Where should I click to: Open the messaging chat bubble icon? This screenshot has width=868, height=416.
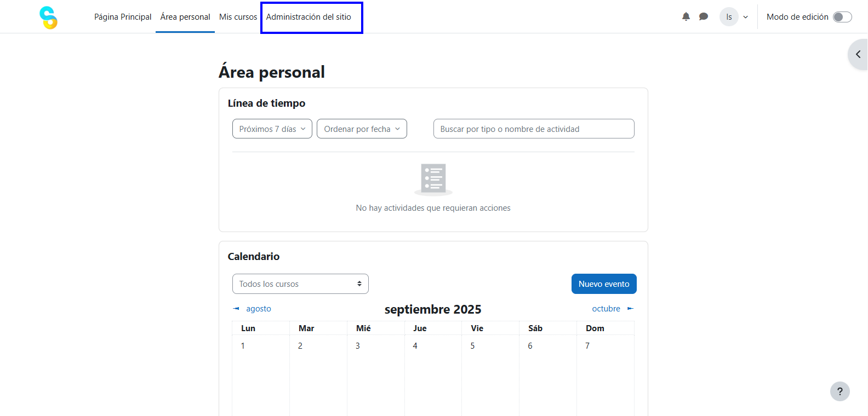coord(704,17)
